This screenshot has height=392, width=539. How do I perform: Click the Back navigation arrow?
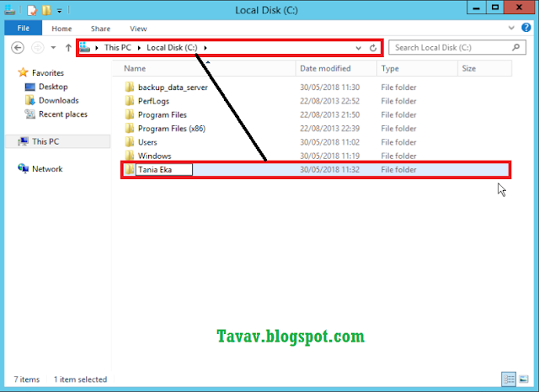point(18,47)
